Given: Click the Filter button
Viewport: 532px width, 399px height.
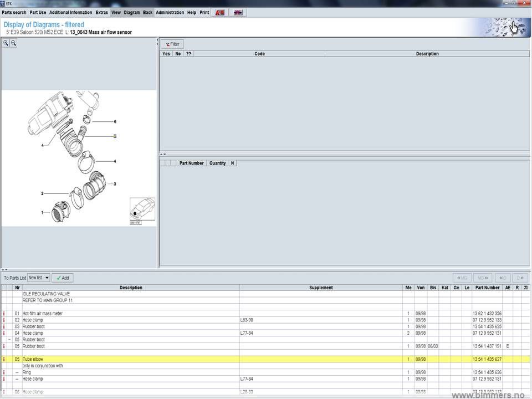Looking at the screenshot, I should click(x=172, y=44).
